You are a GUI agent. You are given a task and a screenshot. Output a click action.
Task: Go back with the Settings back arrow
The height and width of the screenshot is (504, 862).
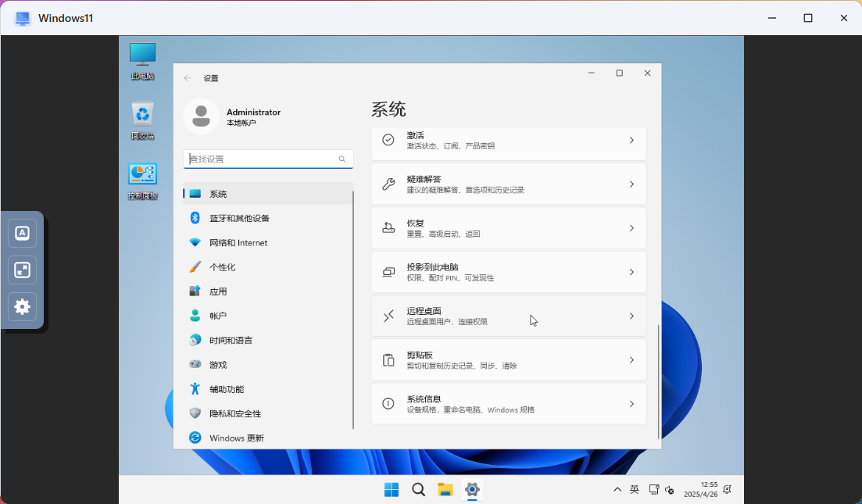pos(188,78)
